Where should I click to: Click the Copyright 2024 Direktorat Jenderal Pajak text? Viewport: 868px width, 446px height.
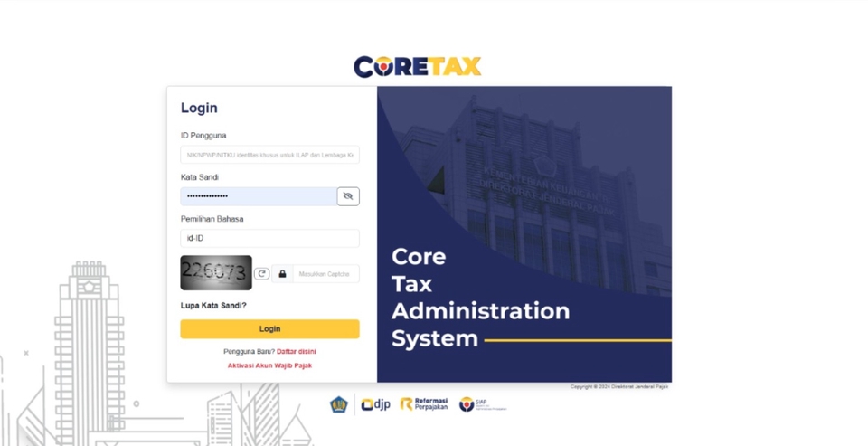pos(619,386)
